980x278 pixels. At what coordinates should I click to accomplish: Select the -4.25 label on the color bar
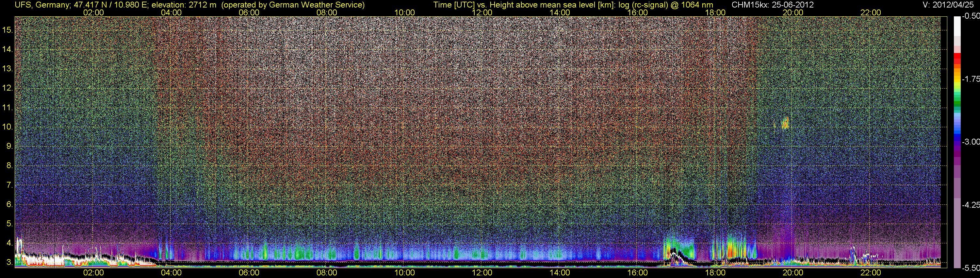[x=971, y=205]
